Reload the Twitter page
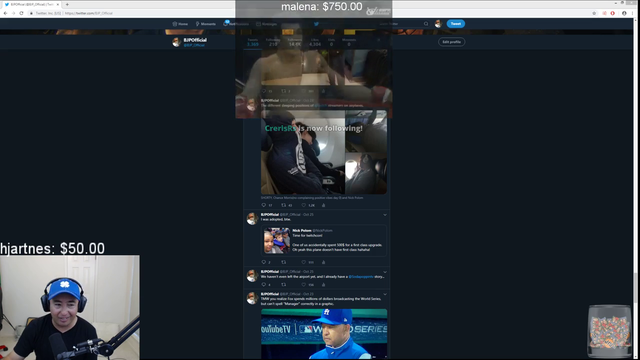 pyautogui.click(x=21, y=13)
